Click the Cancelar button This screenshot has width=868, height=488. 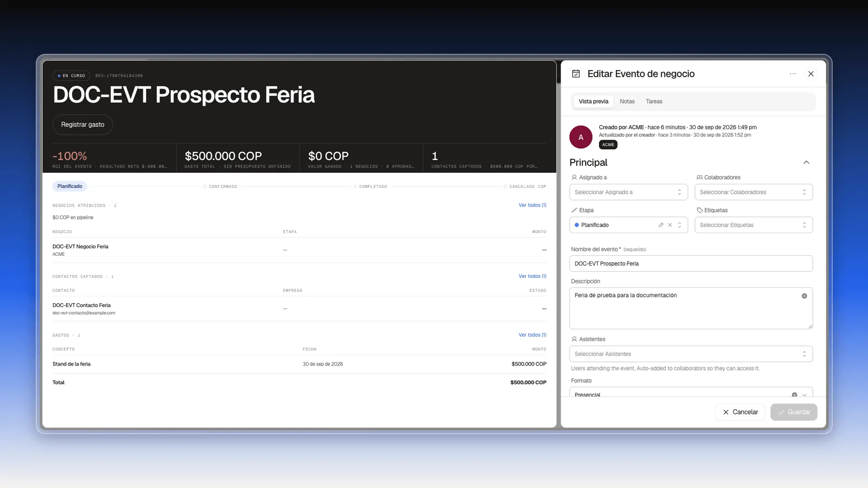tap(740, 412)
